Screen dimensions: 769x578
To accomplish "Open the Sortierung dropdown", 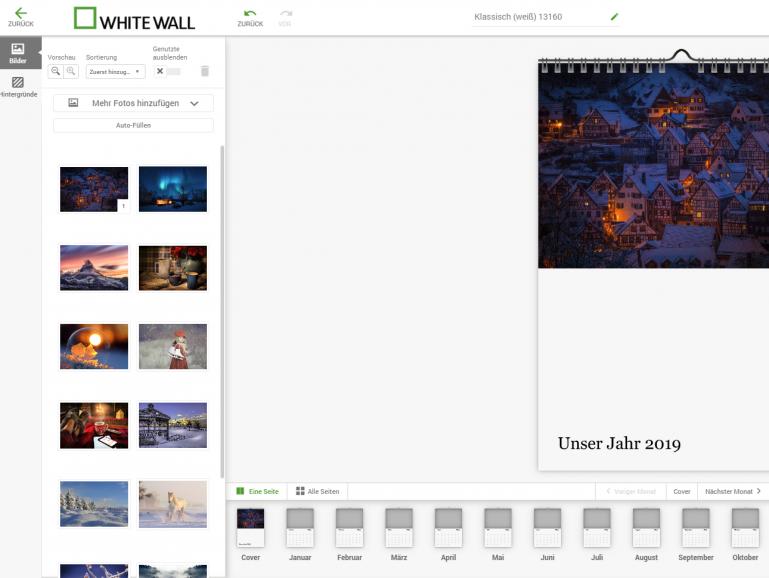I will 115,72.
